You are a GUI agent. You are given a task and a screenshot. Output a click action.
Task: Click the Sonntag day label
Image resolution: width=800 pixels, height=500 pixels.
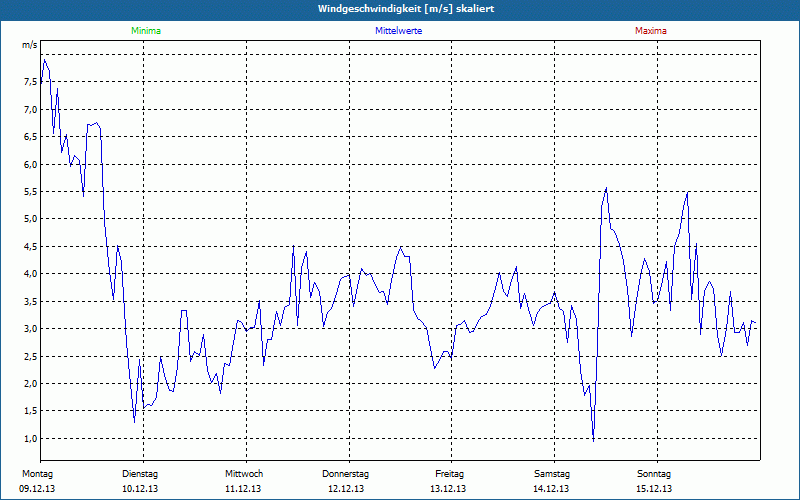tap(654, 474)
